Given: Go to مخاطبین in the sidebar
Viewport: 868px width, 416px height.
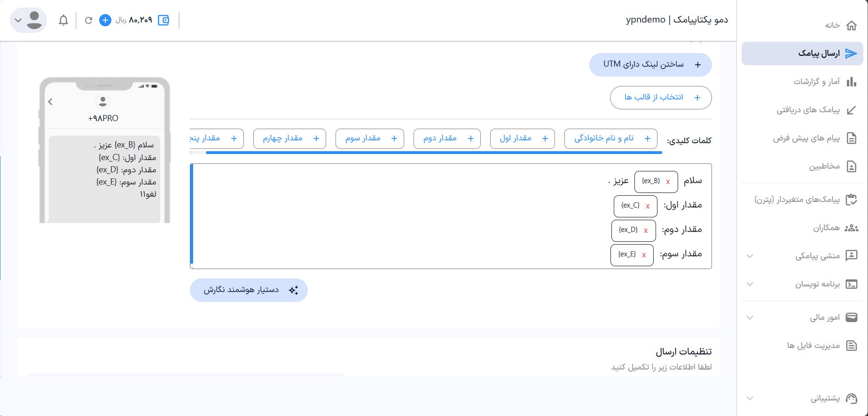Looking at the screenshot, I should (832, 166).
